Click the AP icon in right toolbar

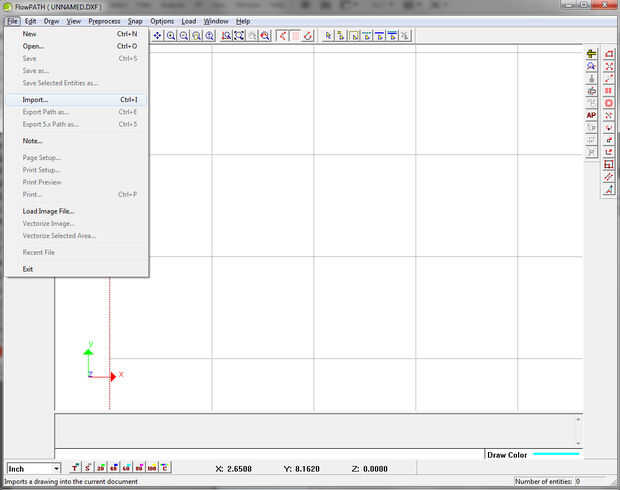(x=591, y=115)
